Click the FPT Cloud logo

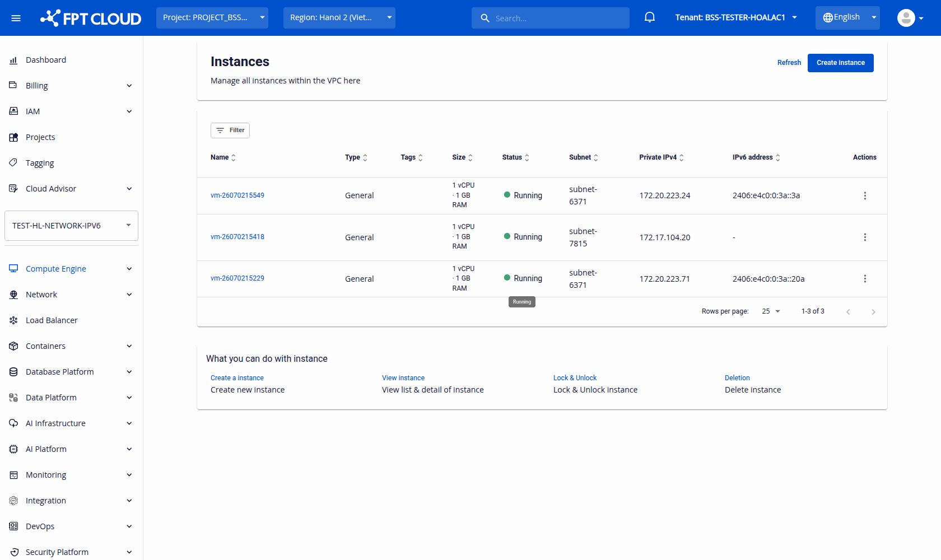pos(91,18)
